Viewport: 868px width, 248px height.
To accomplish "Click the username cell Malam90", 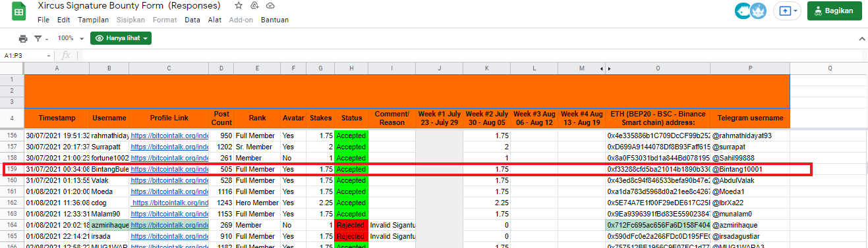I will point(109,214).
